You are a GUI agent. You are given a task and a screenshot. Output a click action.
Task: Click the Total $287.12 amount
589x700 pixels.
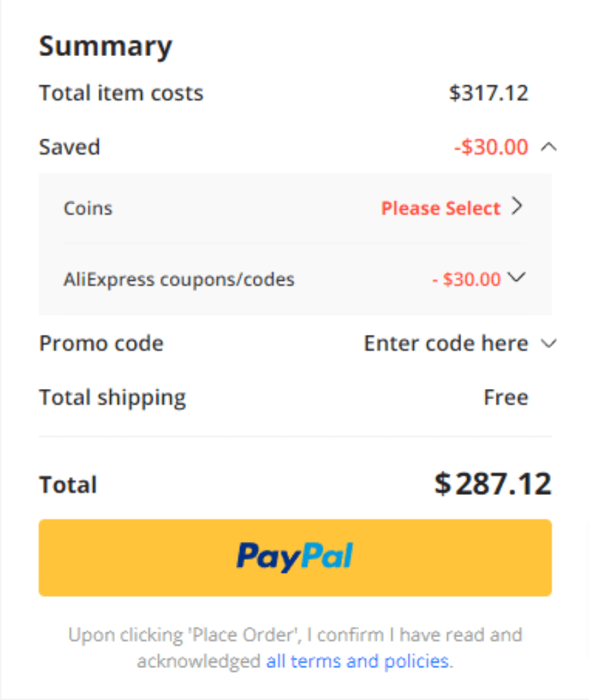(x=493, y=484)
